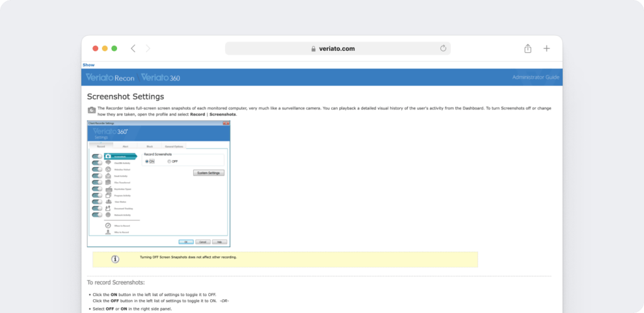Select the Keystrokes Typed keyboard icon

click(x=108, y=189)
